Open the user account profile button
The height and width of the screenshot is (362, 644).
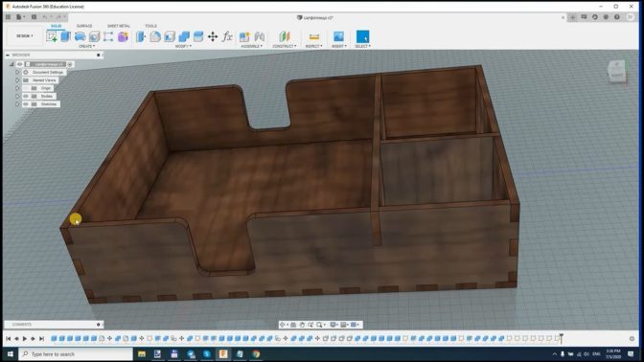pyautogui.click(x=631, y=17)
